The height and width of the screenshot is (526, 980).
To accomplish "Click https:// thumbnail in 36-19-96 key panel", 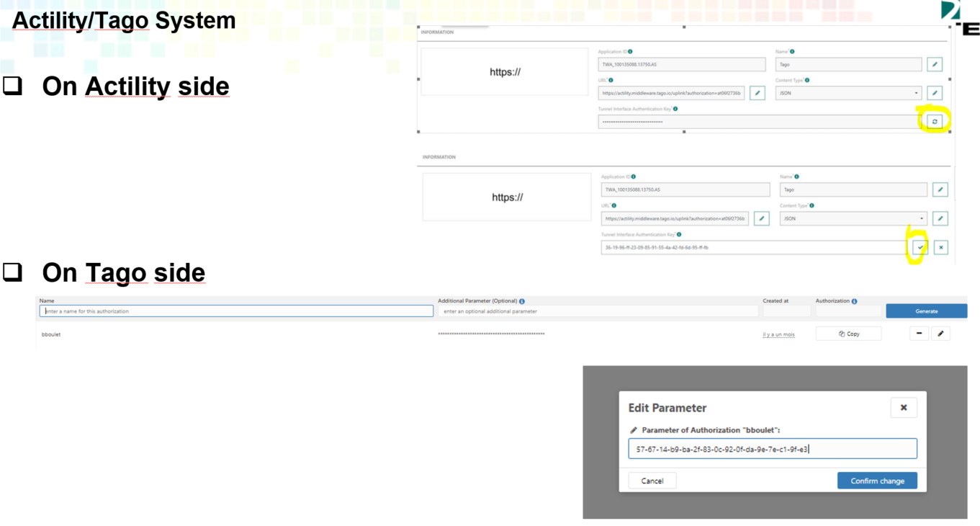I will click(x=508, y=197).
